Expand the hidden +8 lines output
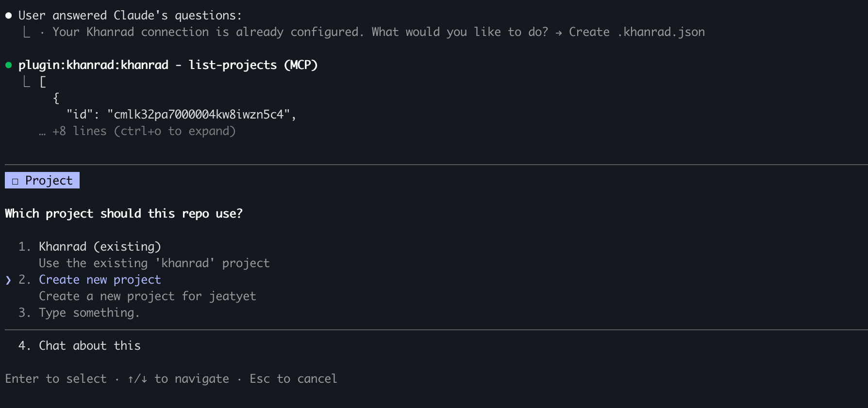868x408 pixels. (144, 131)
